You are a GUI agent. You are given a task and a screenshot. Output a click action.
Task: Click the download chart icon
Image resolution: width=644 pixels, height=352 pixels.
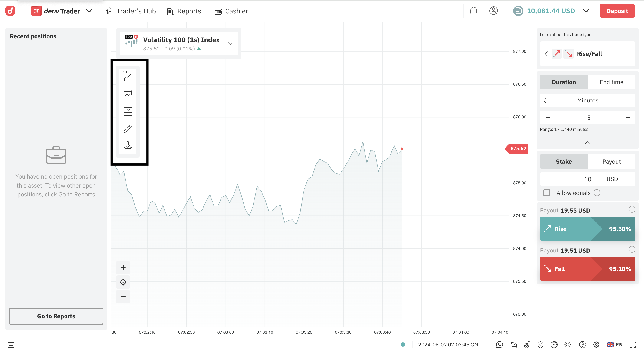pyautogui.click(x=128, y=146)
